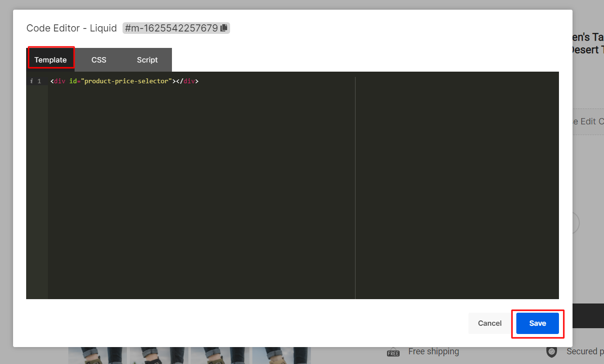
Task: Click the info marker in the line 1 gutter
Action: click(x=31, y=81)
